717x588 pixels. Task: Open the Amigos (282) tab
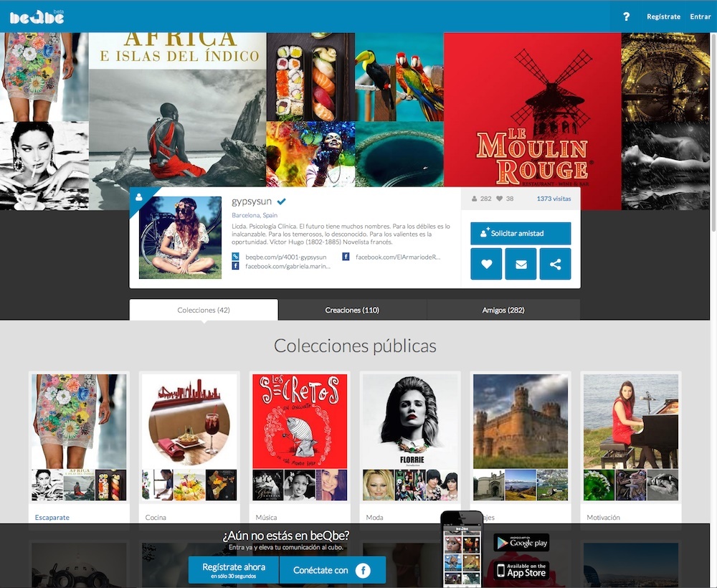503,310
